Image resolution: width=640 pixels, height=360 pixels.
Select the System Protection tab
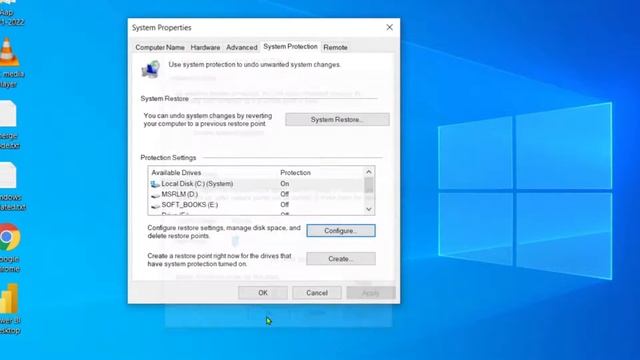coord(290,47)
